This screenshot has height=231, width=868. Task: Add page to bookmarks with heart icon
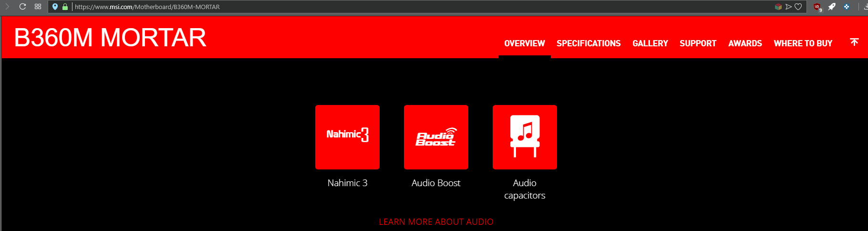[x=798, y=7]
